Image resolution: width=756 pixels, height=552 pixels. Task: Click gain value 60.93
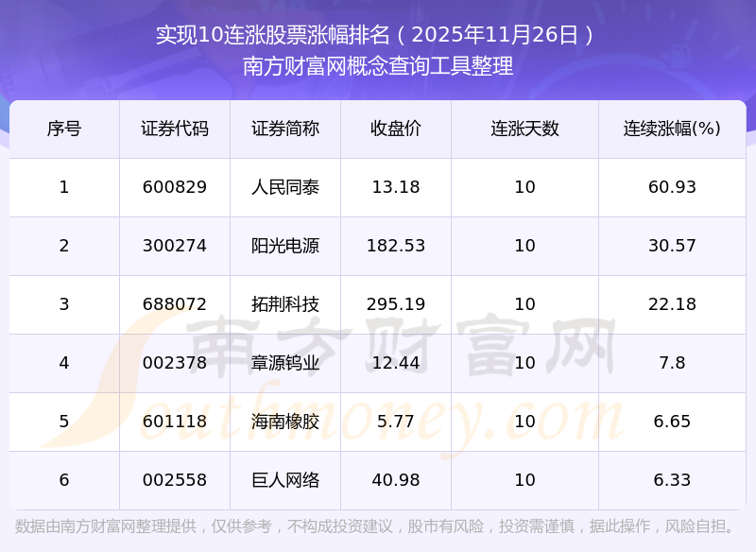click(x=672, y=187)
